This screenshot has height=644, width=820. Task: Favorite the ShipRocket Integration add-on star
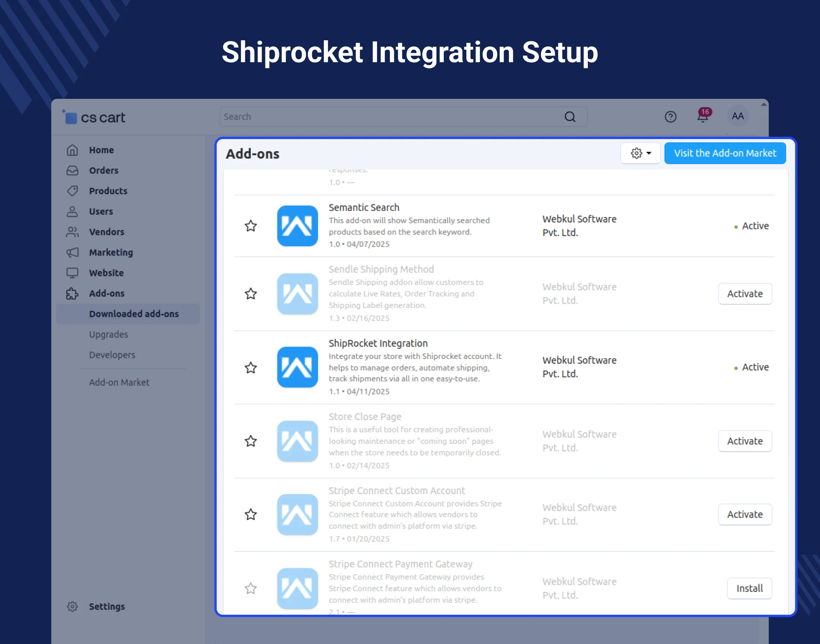click(251, 367)
